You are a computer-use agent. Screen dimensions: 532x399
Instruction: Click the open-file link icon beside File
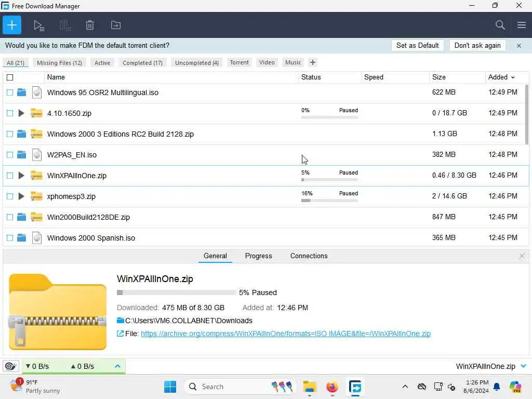point(120,334)
